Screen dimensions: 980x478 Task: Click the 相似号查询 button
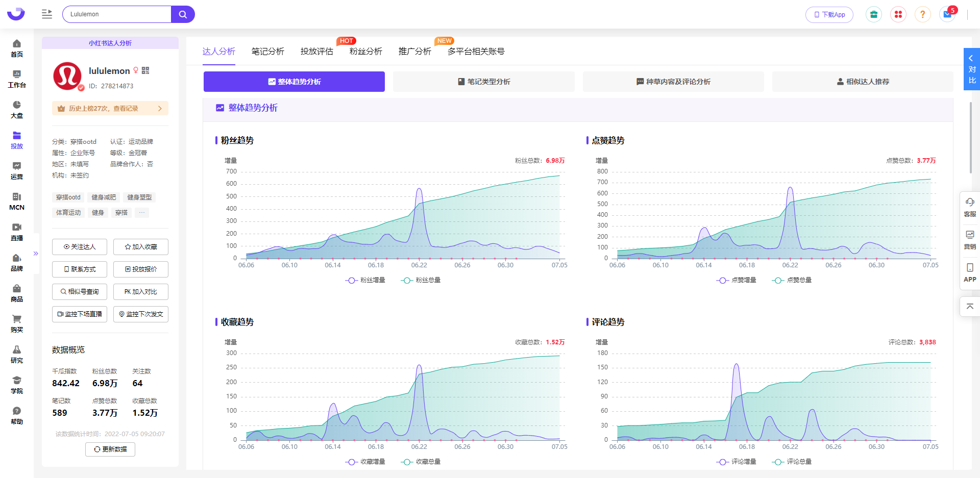[80, 292]
